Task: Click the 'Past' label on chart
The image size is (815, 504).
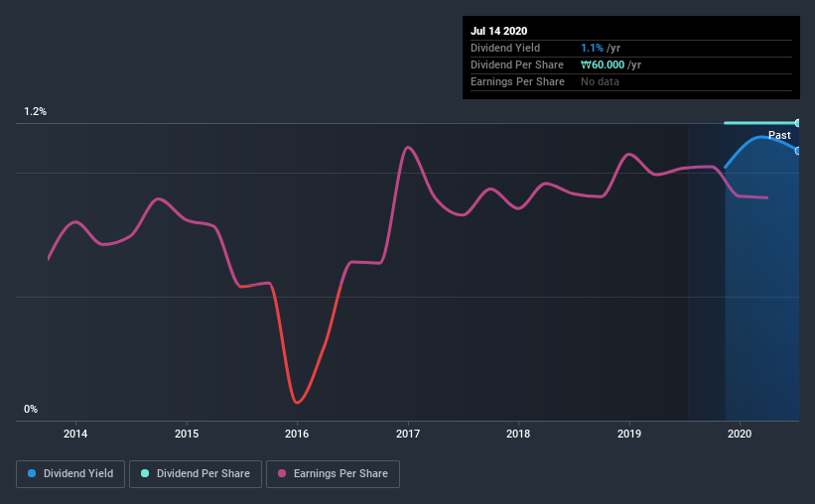Action: [x=779, y=135]
